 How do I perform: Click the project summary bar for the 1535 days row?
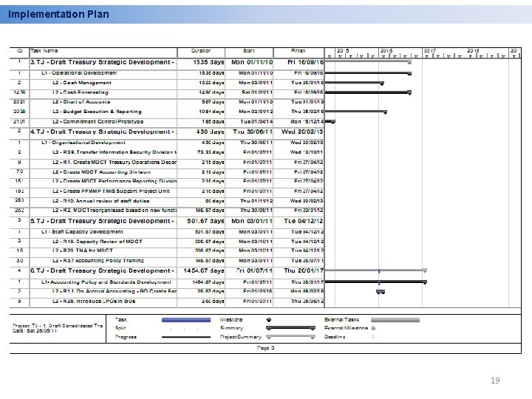(x=368, y=62)
